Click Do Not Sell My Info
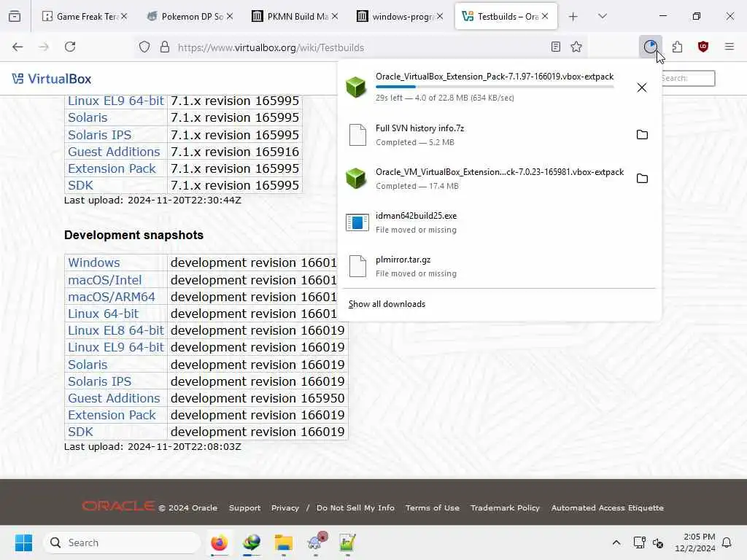This screenshot has height=560, width=747. 355,507
